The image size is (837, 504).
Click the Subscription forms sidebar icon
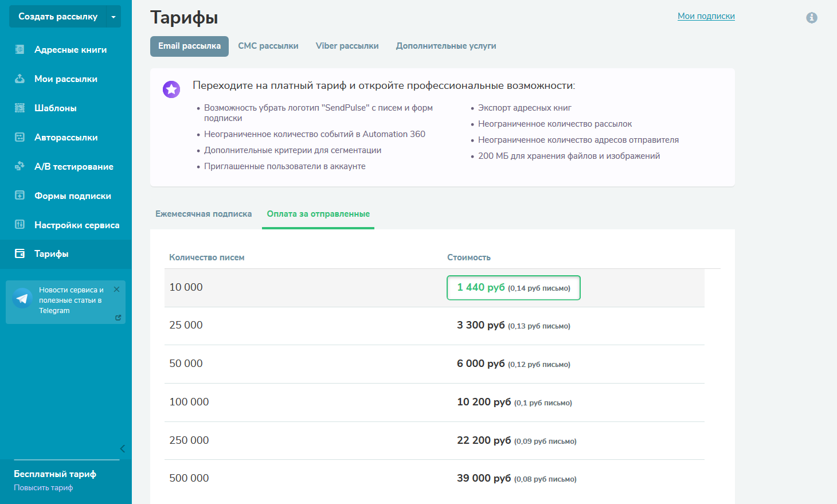[x=19, y=196]
